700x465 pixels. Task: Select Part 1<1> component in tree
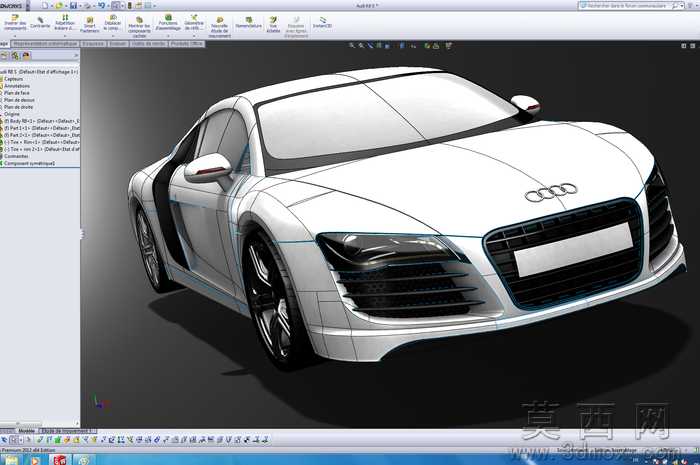(x=40, y=129)
